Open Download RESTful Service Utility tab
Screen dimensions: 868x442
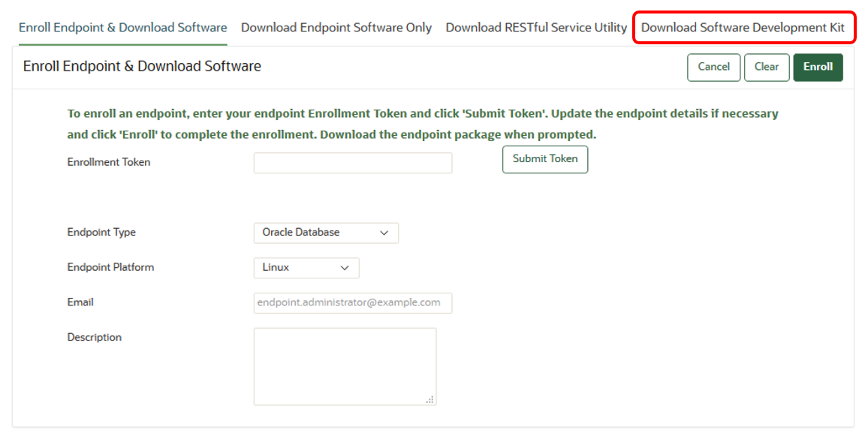(536, 28)
